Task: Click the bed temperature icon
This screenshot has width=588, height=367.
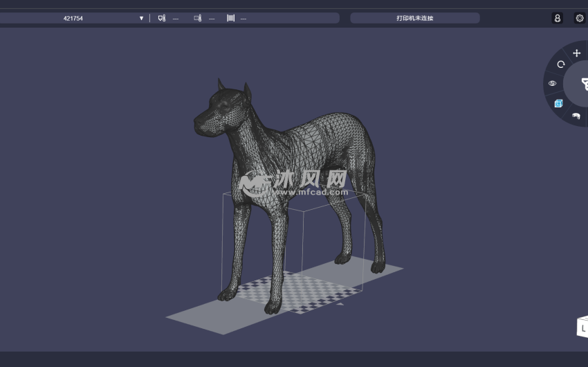Action: [198, 18]
